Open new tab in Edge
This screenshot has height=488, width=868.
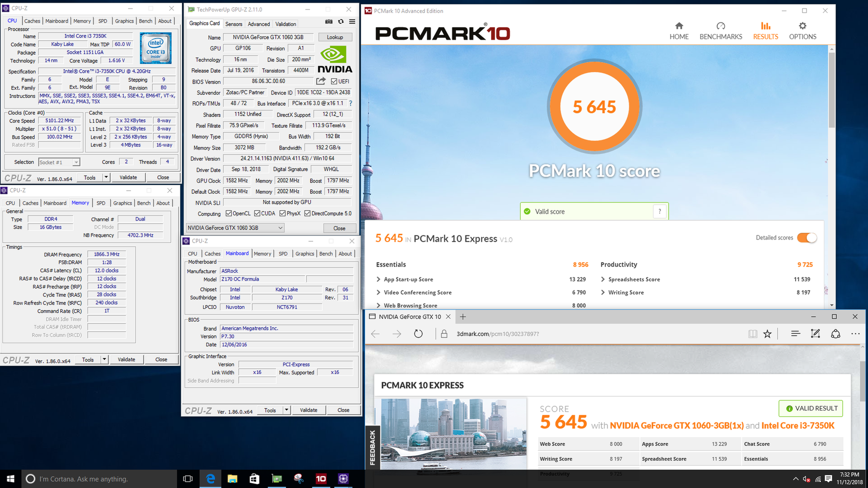[462, 317]
